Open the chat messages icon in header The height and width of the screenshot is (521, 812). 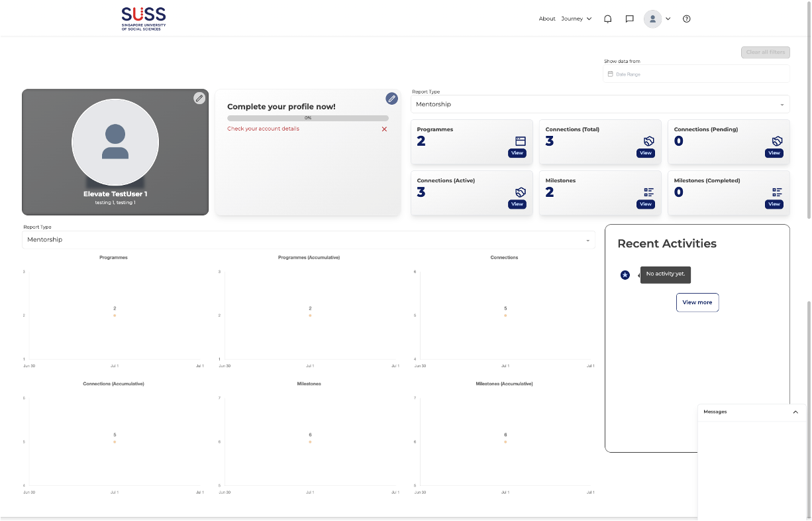click(629, 19)
